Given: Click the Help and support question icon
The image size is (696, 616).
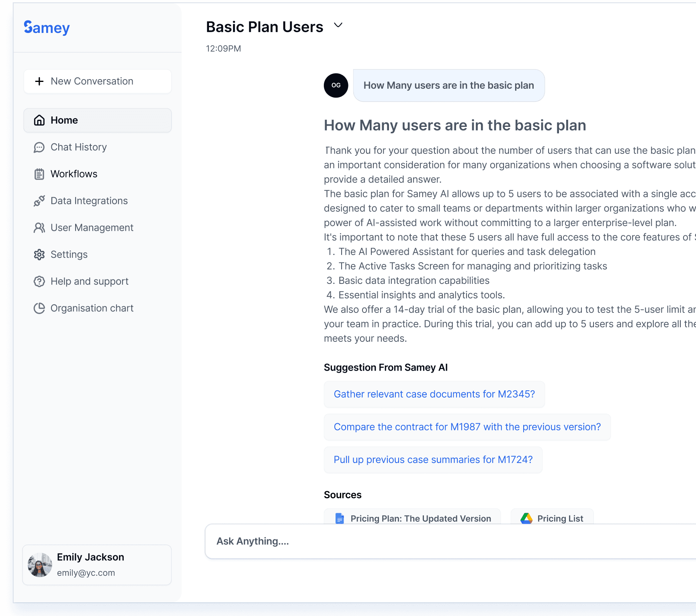Looking at the screenshot, I should tap(39, 281).
